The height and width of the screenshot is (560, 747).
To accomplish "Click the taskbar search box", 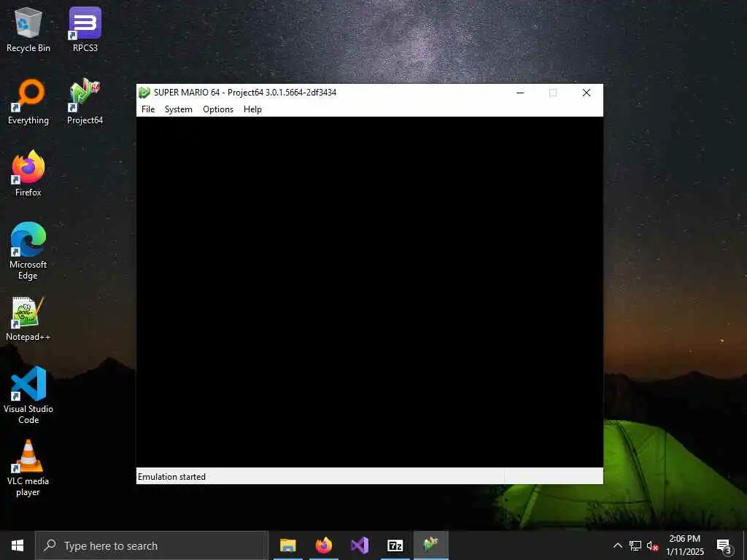I will click(152, 545).
